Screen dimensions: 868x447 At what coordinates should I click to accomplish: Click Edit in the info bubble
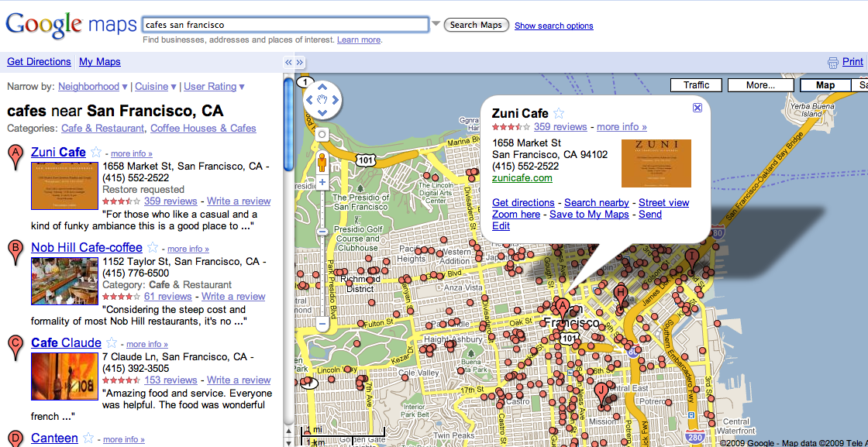[x=501, y=225]
